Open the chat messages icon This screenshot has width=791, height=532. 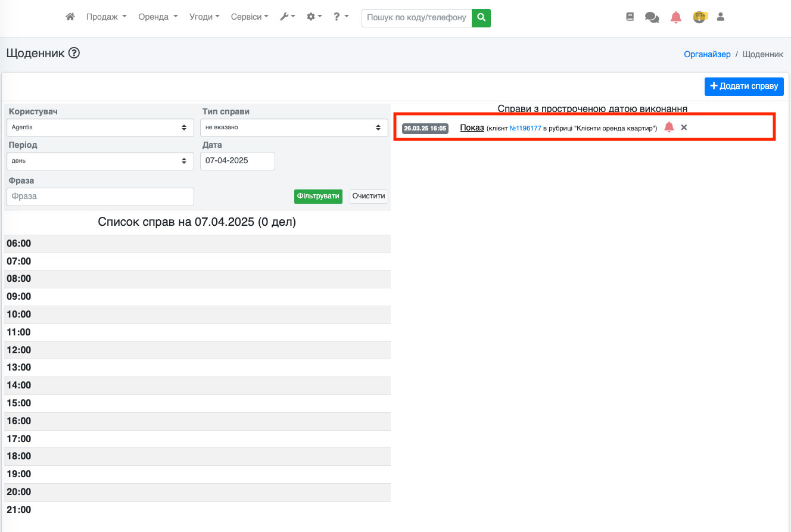click(x=652, y=17)
